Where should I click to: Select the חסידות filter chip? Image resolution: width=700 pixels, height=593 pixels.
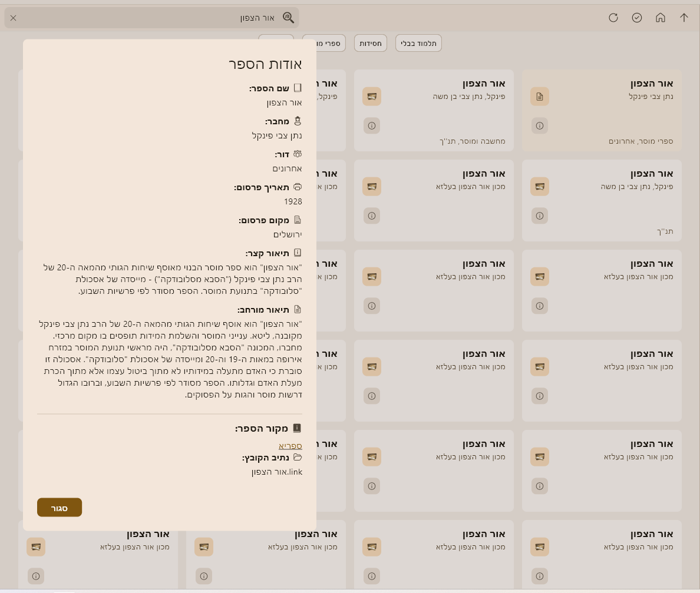click(370, 43)
